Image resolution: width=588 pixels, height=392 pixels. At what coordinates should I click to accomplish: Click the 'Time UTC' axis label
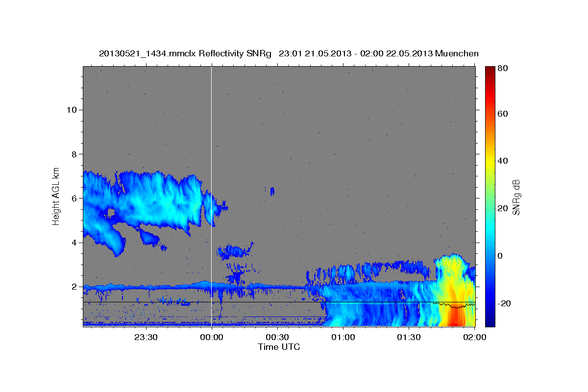tap(279, 347)
